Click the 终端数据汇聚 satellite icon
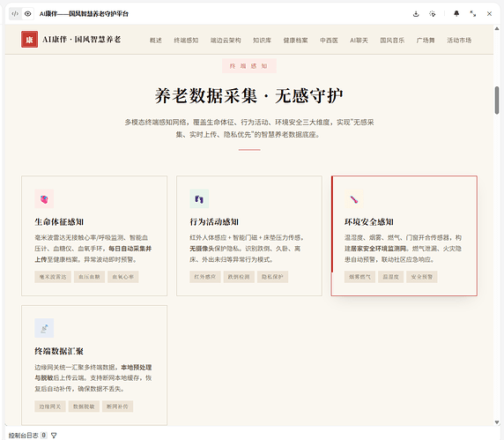504x440 pixels. click(x=44, y=328)
